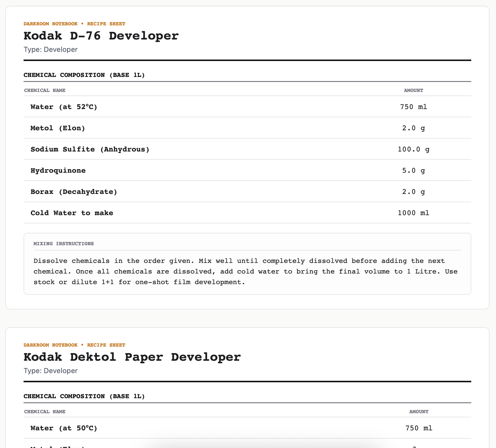The width and height of the screenshot is (496, 448).
Task: Click the mixing instructions paragraph text
Action: [x=246, y=271]
